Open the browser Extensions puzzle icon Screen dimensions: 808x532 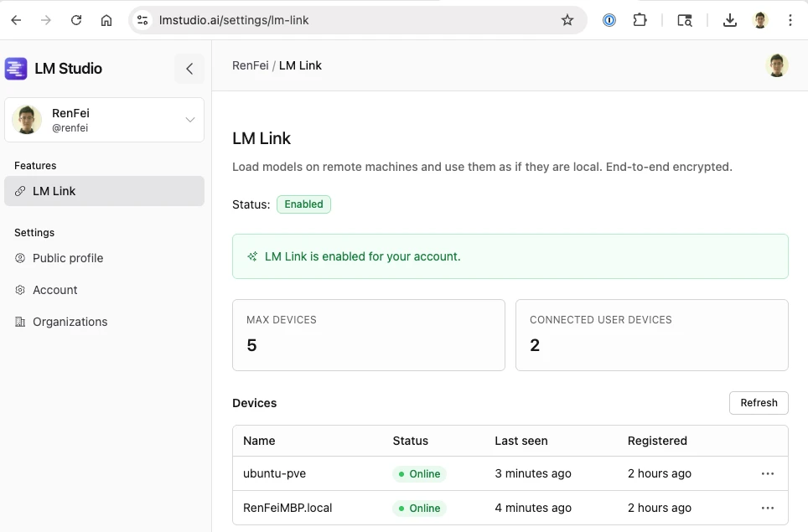pyautogui.click(x=640, y=20)
